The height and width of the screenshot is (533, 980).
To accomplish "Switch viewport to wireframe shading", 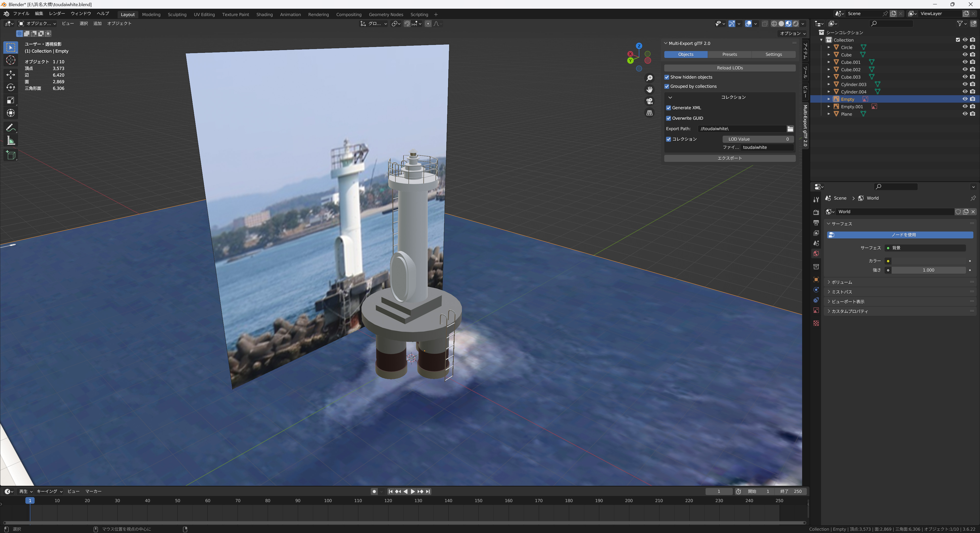I will [x=774, y=23].
